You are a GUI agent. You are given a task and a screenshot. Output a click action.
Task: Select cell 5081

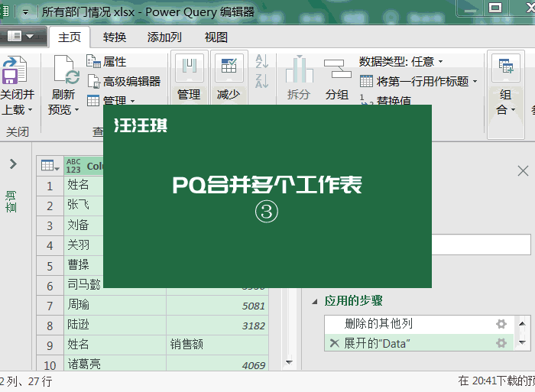(217, 306)
